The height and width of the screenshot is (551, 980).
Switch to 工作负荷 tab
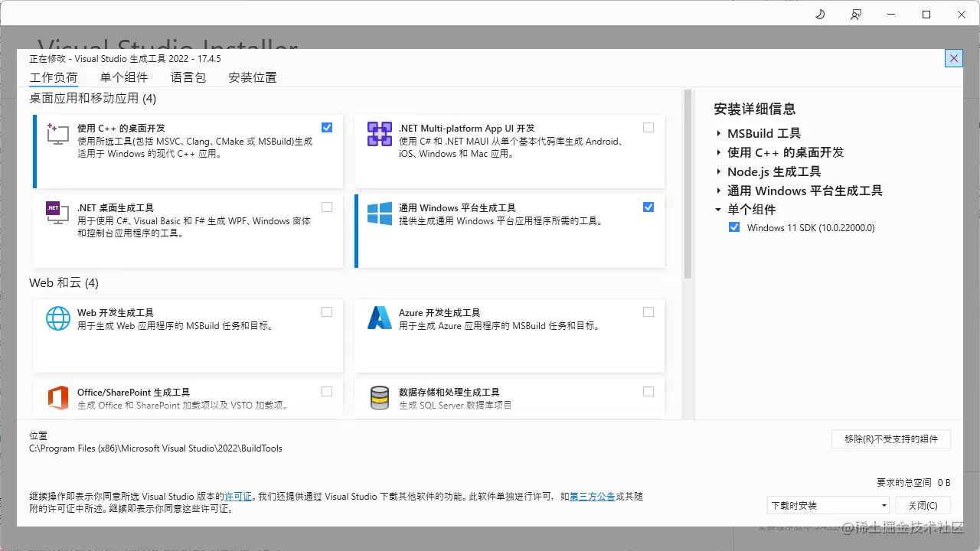click(54, 77)
